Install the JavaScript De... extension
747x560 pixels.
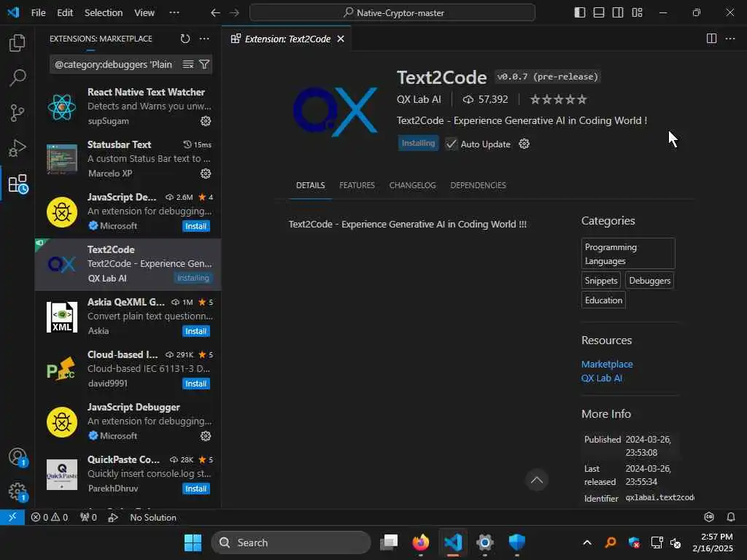[x=196, y=226]
